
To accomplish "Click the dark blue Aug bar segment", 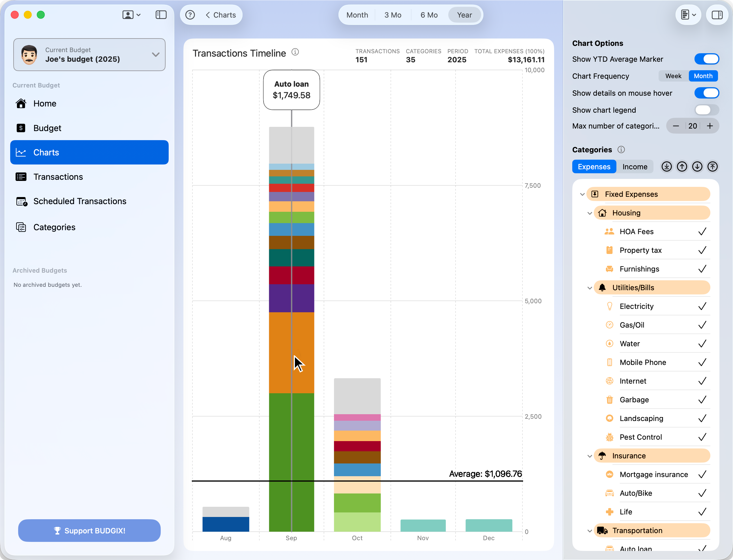I will click(x=226, y=524).
